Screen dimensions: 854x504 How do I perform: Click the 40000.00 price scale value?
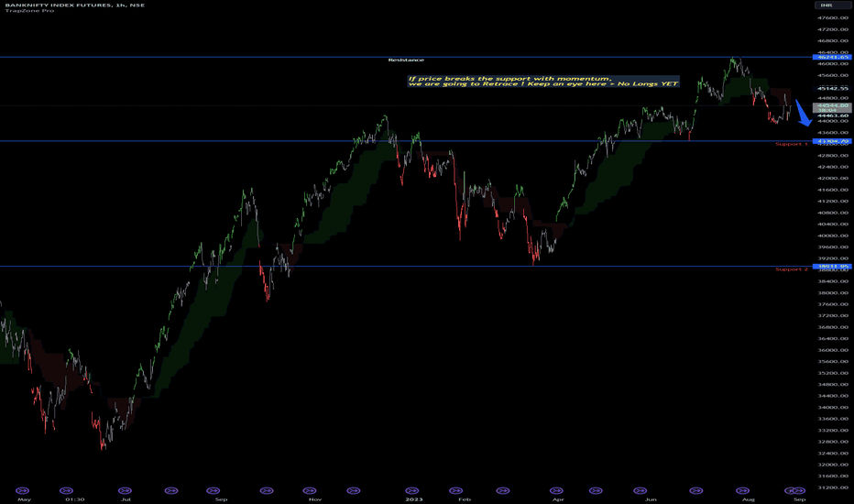[x=833, y=236]
